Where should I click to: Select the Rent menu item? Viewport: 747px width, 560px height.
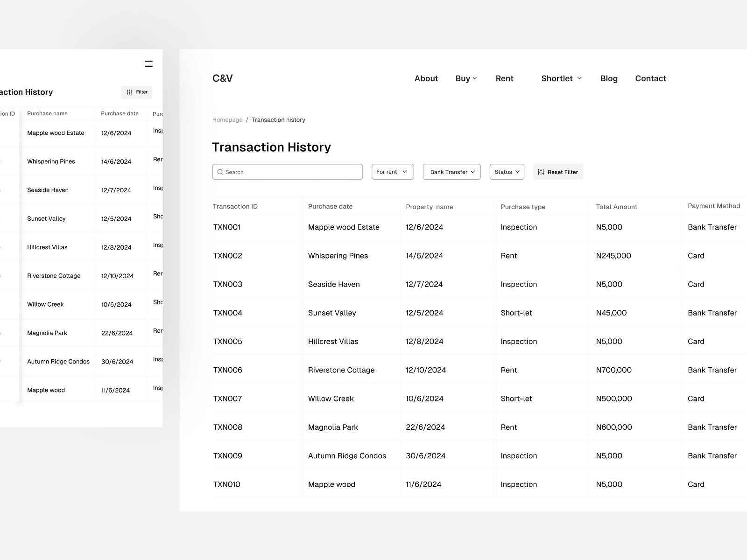tap(504, 78)
